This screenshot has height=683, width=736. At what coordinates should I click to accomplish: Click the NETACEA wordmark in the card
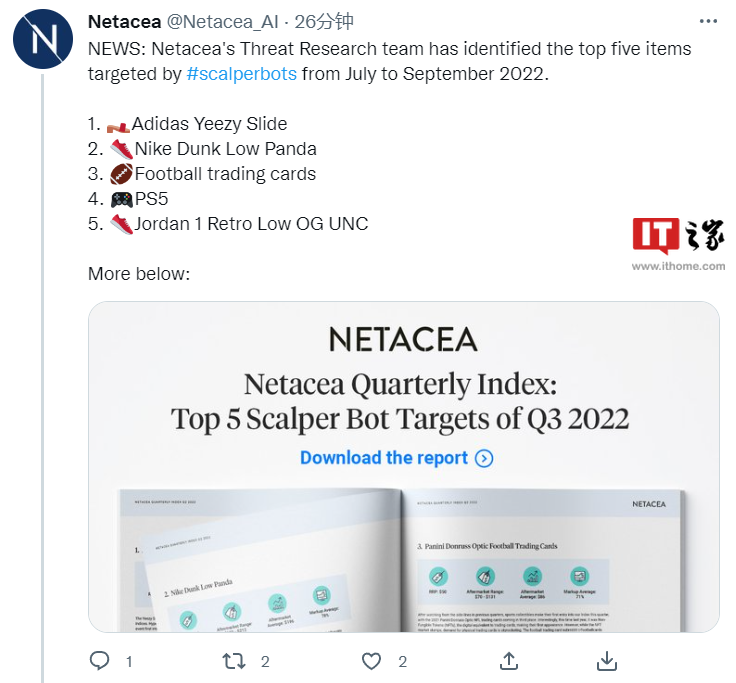[404, 339]
